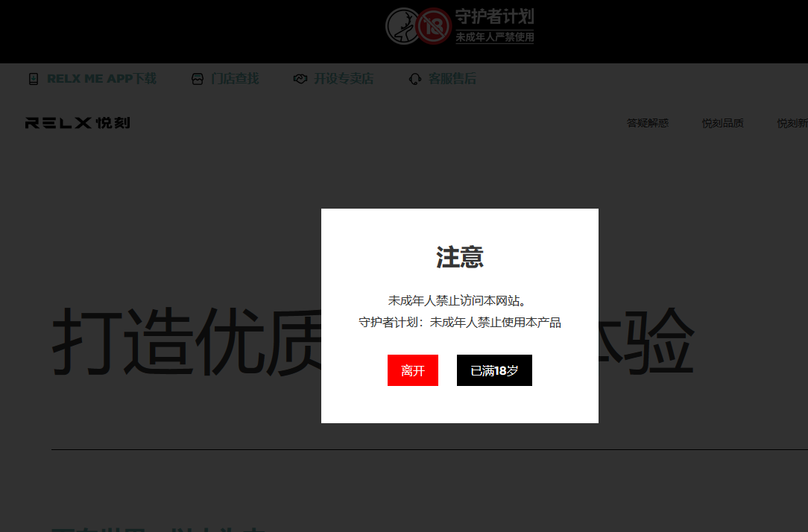The height and width of the screenshot is (532, 808).
Task: Click the Guardian Program deer badge icon
Action: pos(403,25)
